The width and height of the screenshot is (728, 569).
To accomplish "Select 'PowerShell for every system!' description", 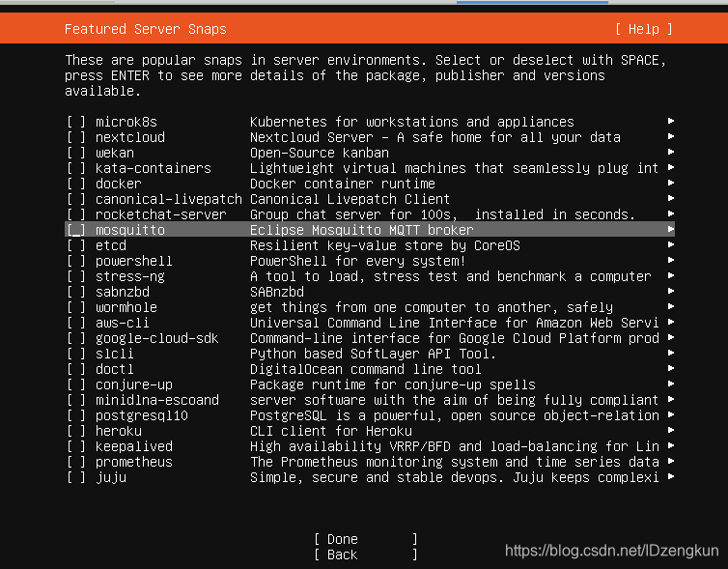I will (x=357, y=261).
